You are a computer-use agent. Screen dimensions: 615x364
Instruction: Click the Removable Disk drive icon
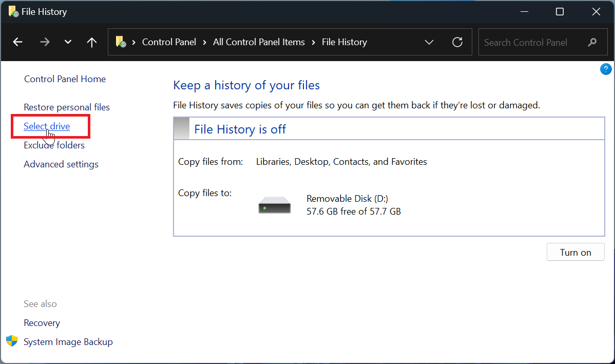coord(274,204)
